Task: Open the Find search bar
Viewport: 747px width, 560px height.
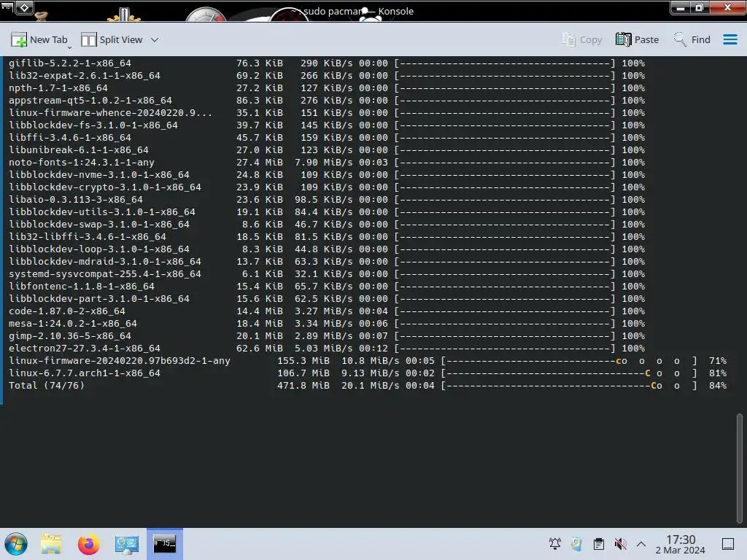Action: [x=692, y=40]
